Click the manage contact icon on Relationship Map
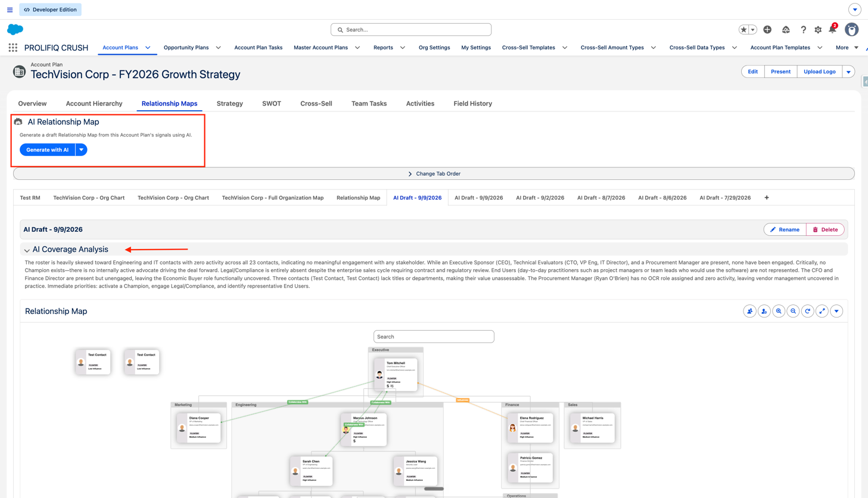This screenshot has width=868, height=498. click(x=764, y=311)
